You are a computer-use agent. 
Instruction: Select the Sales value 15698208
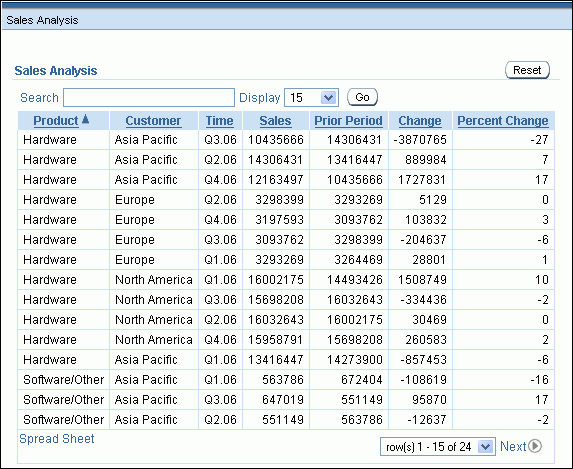pos(276,300)
